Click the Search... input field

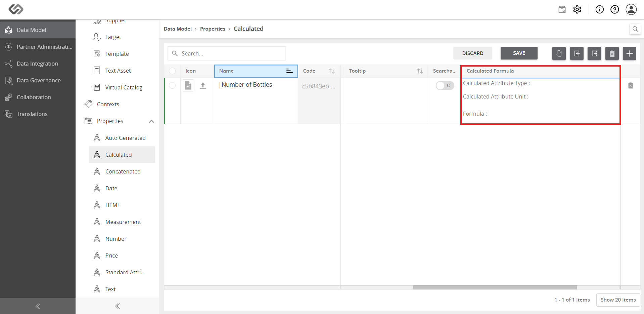pyautogui.click(x=227, y=53)
